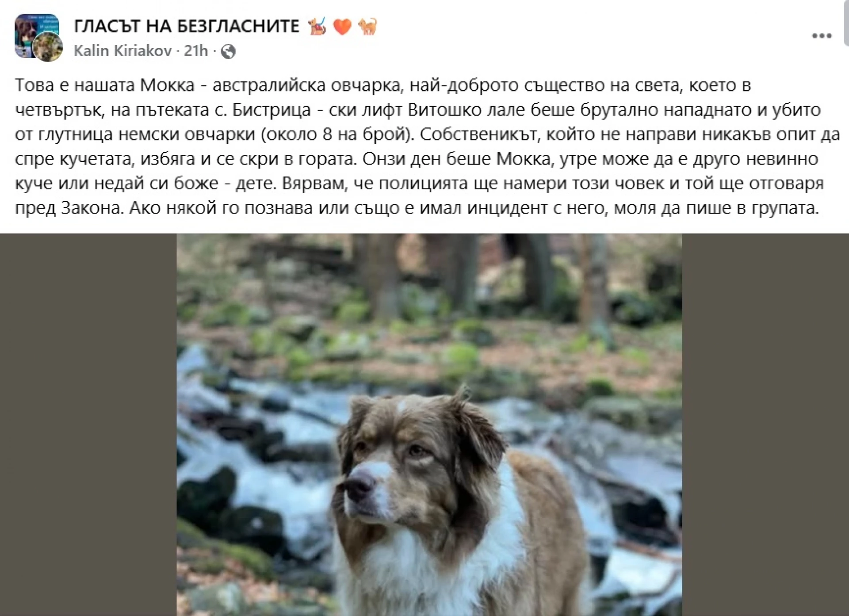
Task: Open the three-dot post options menu
Action: coord(822,36)
